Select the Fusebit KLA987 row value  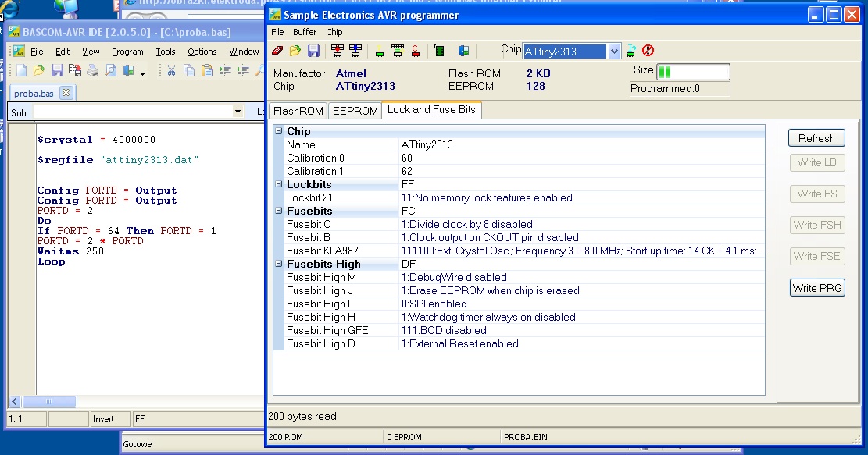point(582,251)
